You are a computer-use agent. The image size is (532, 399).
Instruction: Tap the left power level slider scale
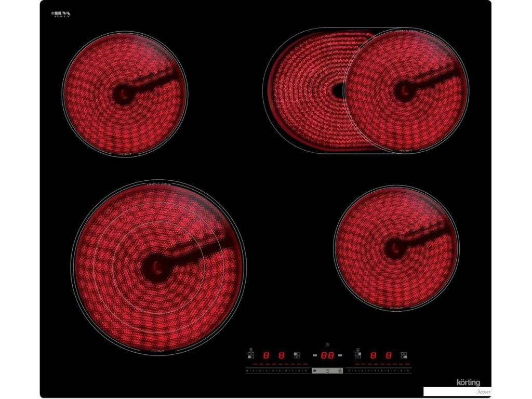pos(276,371)
